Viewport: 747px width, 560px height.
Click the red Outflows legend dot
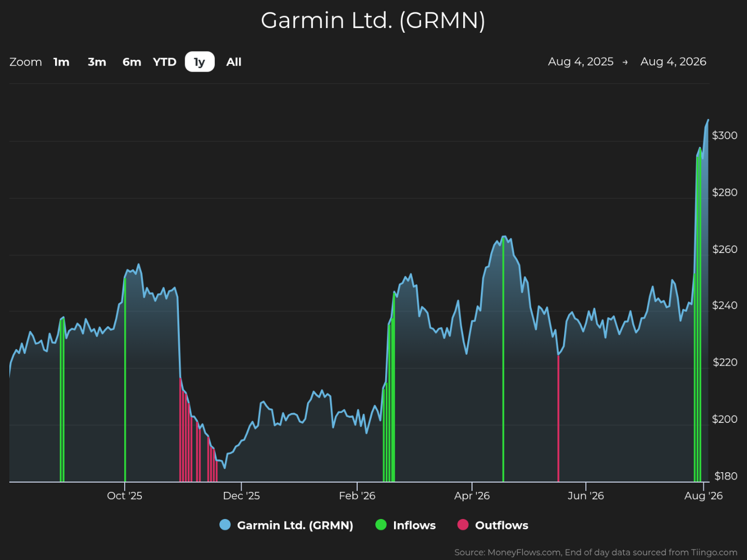pos(463,525)
